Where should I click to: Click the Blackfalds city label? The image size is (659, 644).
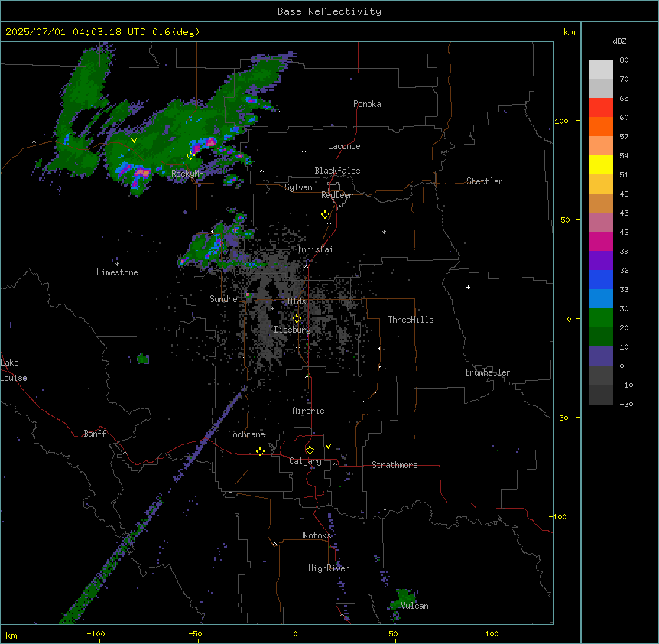[337, 171]
